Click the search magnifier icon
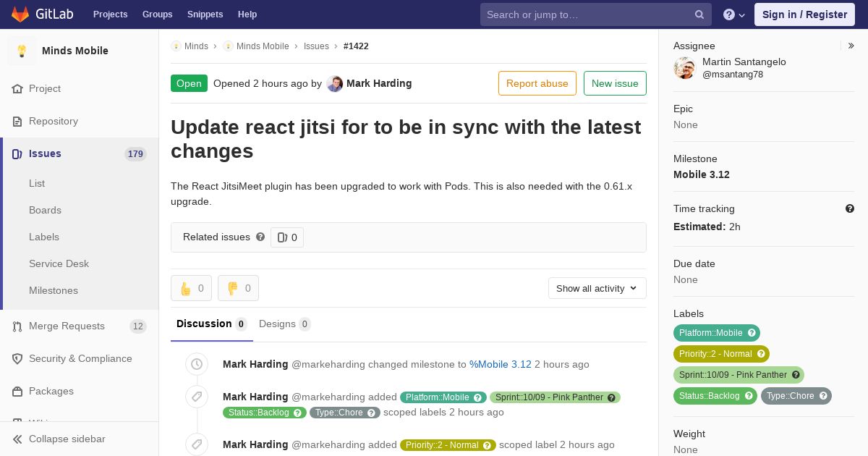Screen dimensions: 868x456 coord(699,14)
